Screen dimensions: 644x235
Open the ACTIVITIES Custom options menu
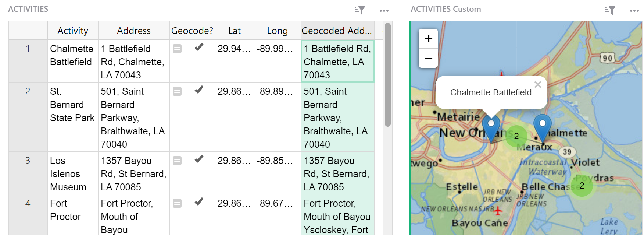634,11
